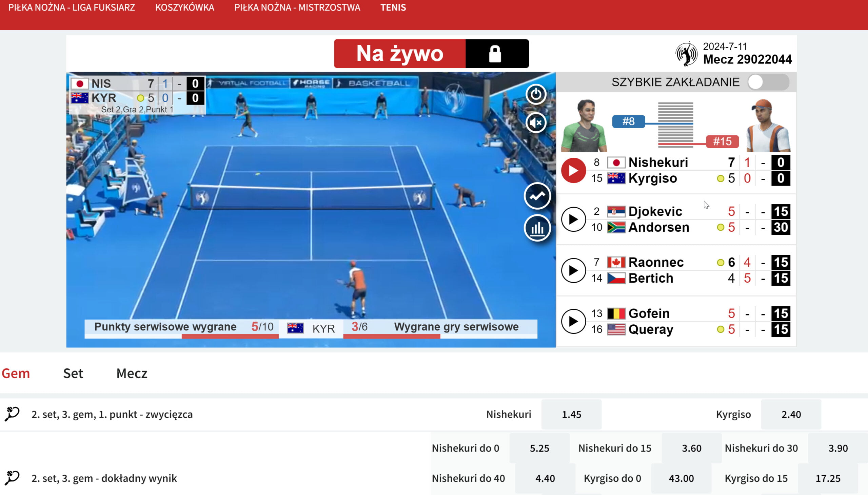Click racket icon beside dokładny wynik market
This screenshot has height=495, width=868.
(12, 478)
